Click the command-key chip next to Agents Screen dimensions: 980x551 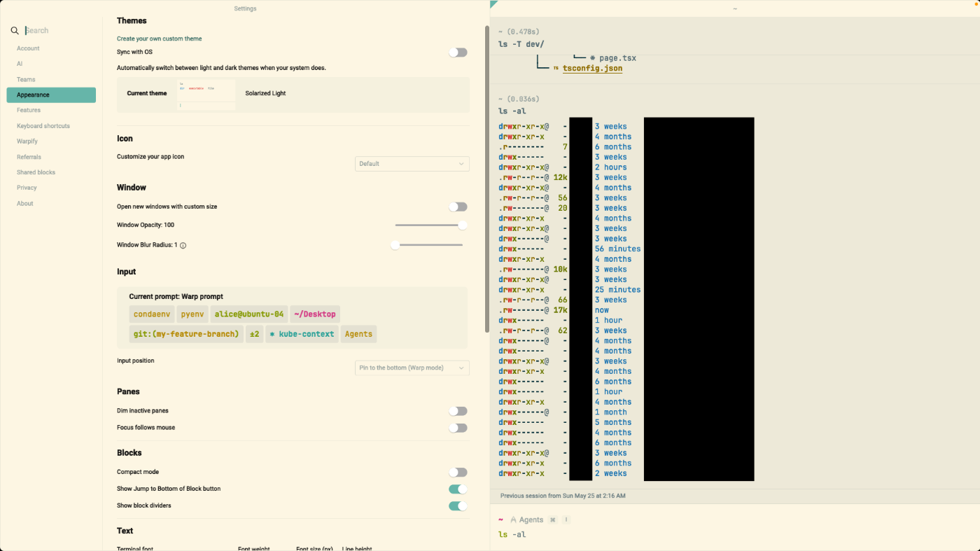(x=553, y=520)
